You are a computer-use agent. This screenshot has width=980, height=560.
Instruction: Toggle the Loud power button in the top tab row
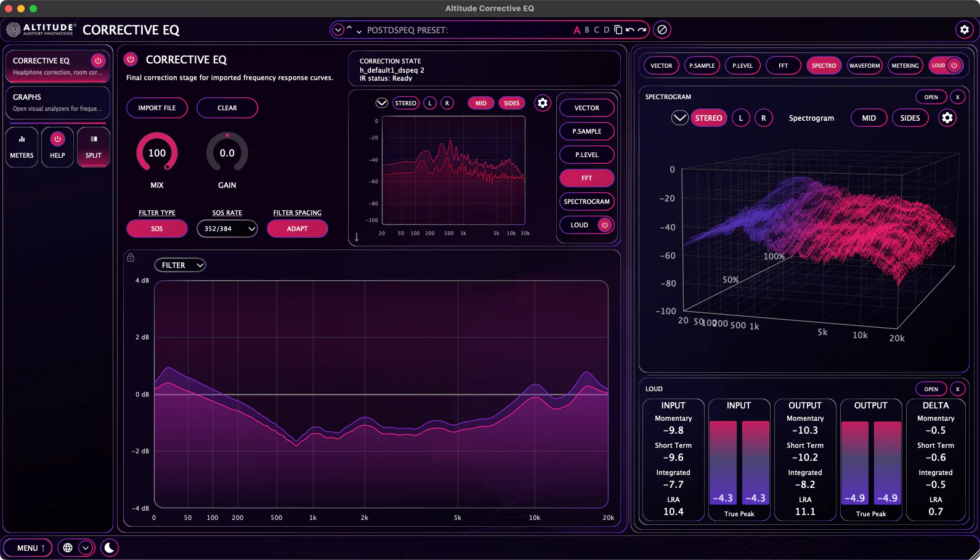(954, 65)
